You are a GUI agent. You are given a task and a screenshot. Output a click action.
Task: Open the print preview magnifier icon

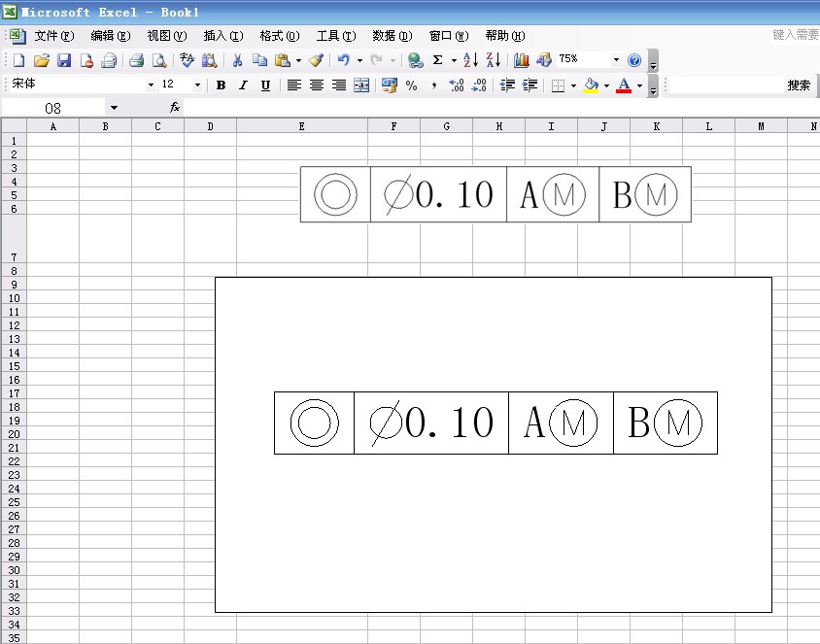coord(159,60)
